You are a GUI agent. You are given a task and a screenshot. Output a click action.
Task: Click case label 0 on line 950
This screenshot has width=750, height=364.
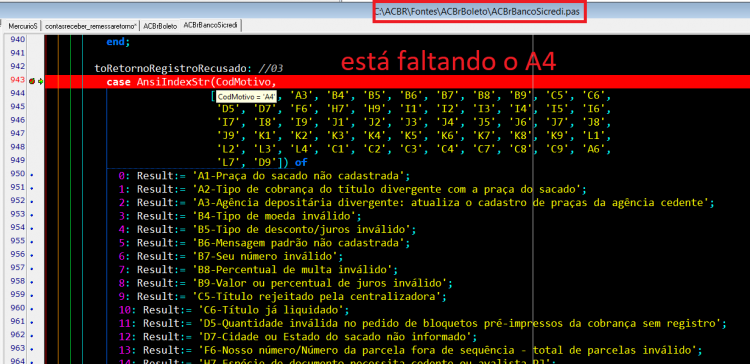tap(121, 176)
